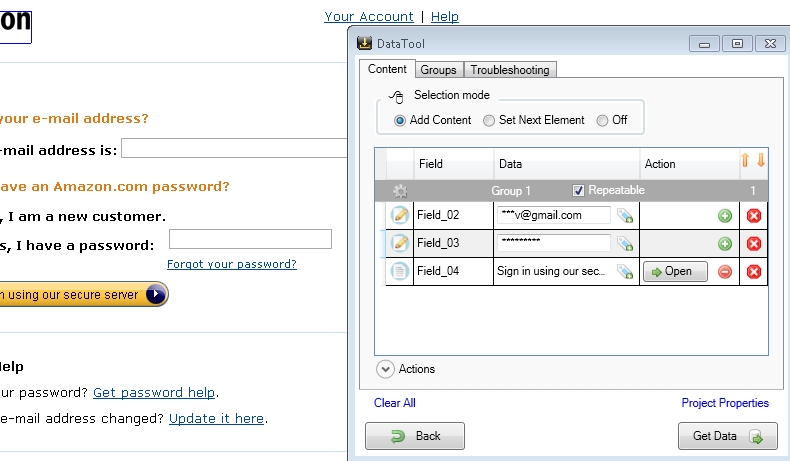The height and width of the screenshot is (461, 790).
Task: Expand the Actions section
Action: pyautogui.click(x=385, y=369)
